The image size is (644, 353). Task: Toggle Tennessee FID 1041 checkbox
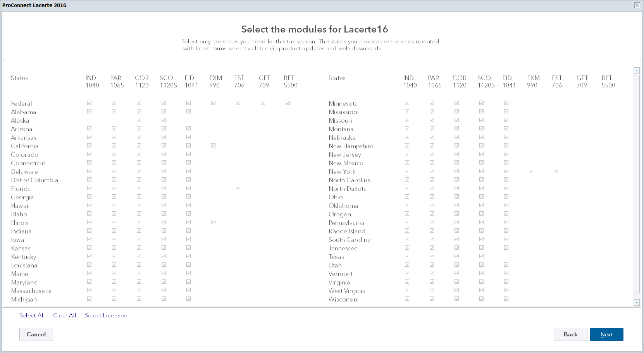[506, 248]
